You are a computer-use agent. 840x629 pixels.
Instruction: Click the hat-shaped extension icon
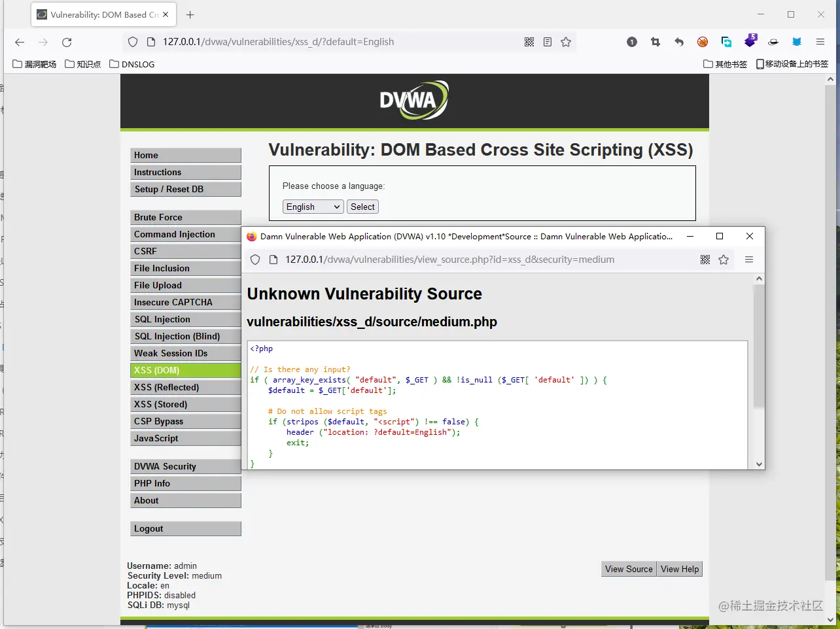[x=773, y=42]
